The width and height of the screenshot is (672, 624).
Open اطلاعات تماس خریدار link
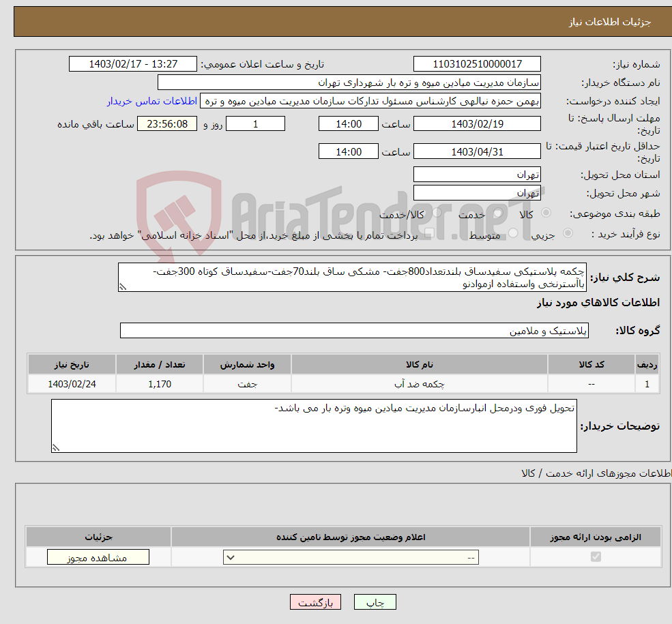coord(152,101)
